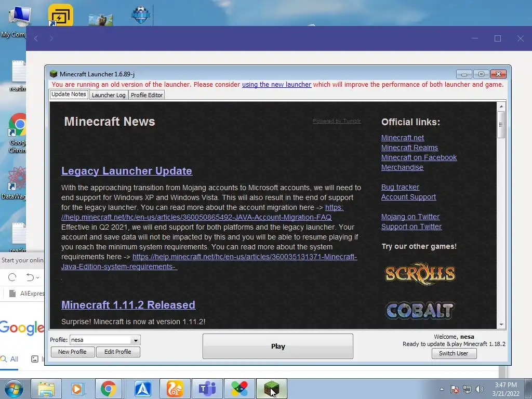
Task: Click Cobalt game logo
Action: (420, 310)
